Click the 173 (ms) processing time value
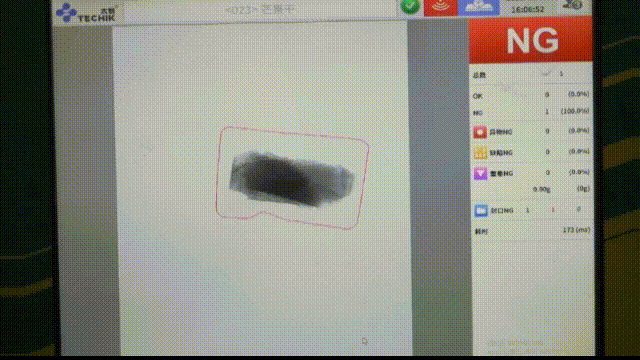Screen dimensions: 640x360 (576, 230)
